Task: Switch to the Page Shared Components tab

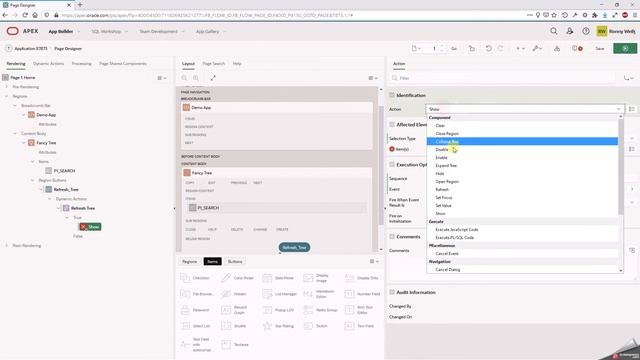Action: click(x=123, y=64)
